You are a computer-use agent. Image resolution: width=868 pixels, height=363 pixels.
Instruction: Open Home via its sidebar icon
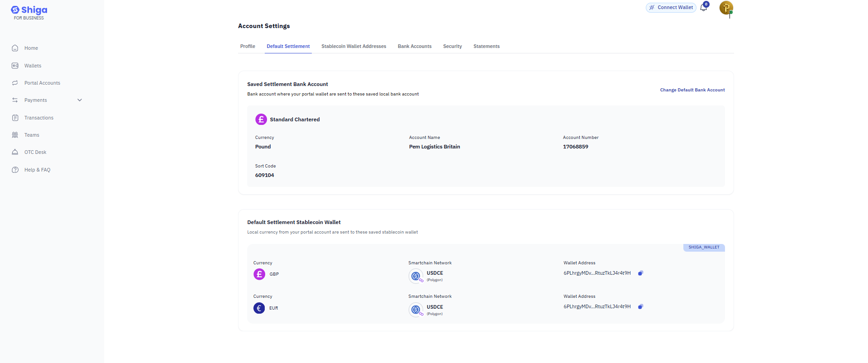[15, 48]
